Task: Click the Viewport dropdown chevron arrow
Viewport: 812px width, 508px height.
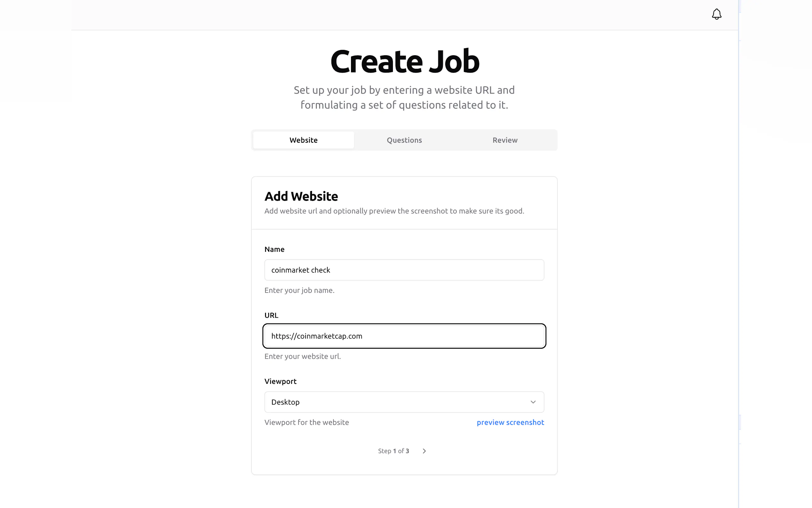Action: click(533, 402)
